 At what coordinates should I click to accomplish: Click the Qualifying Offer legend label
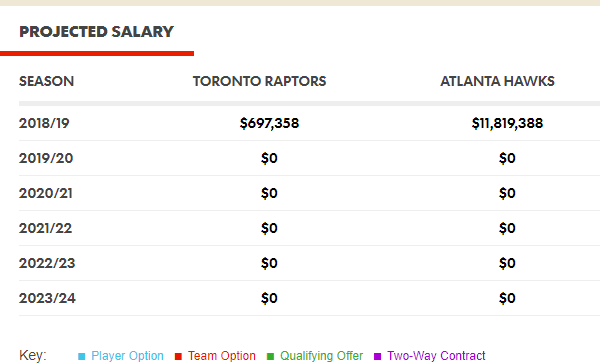tap(321, 356)
